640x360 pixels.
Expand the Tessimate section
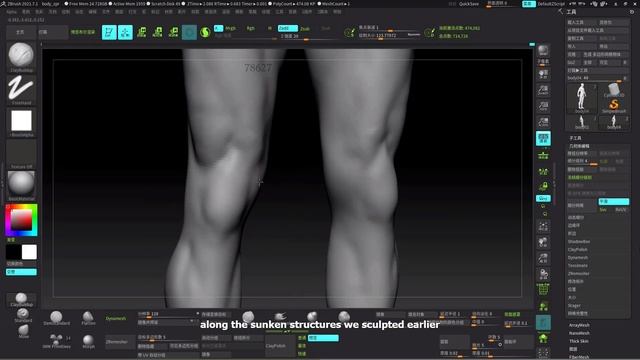pyautogui.click(x=578, y=266)
